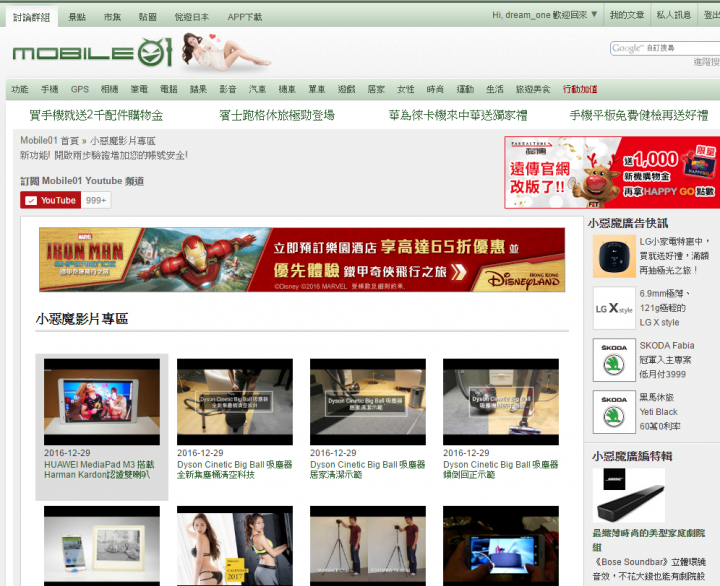Viewport: 720px width, 586px height.
Task: Open the SKODA Fabia 冠軍入主專案 ad link
Action: pos(667,360)
